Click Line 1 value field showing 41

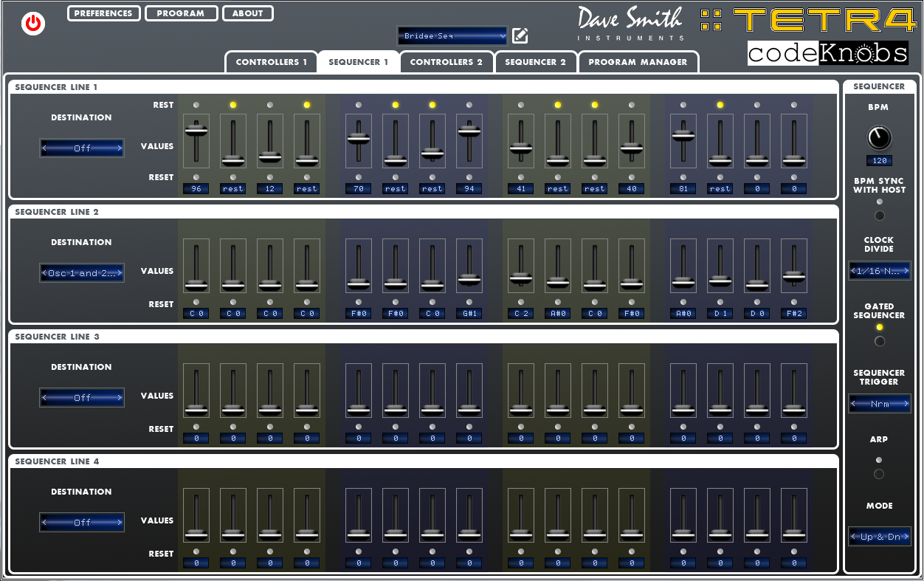(x=521, y=189)
